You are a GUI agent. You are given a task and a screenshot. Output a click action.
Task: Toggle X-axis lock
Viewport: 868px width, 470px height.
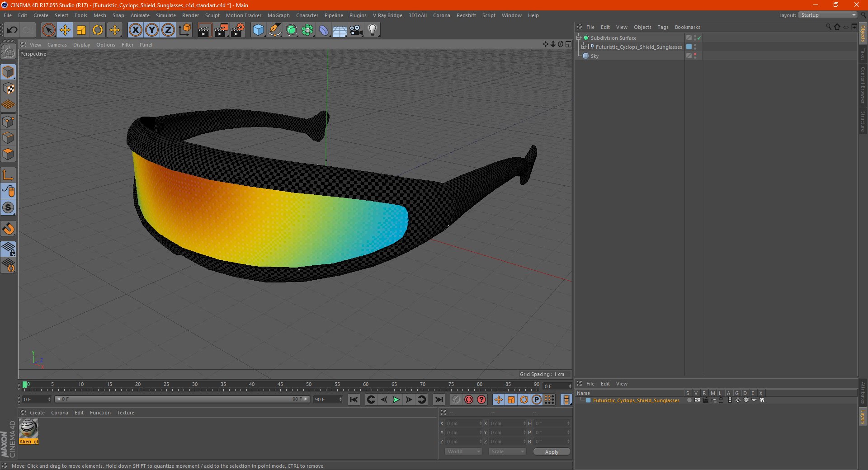135,30
